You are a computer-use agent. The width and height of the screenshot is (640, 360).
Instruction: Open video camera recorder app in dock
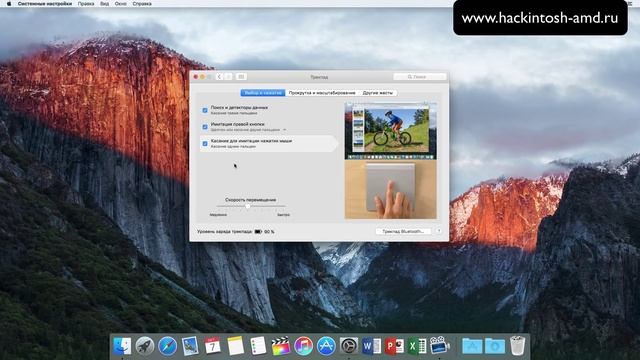440,346
